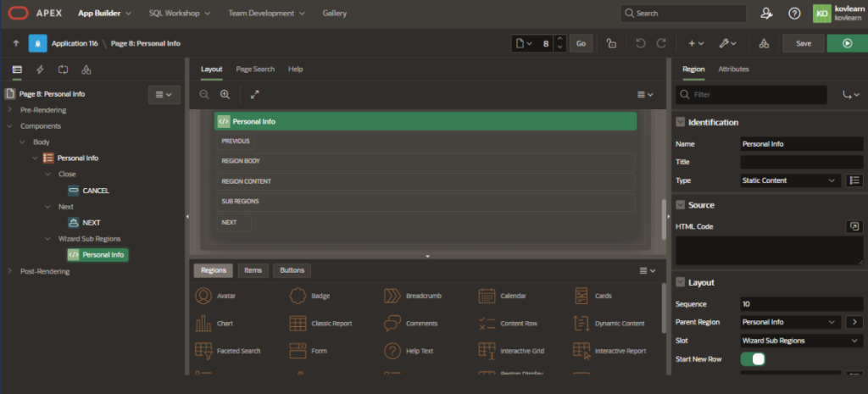Open the Help question-mark icon in header
The height and width of the screenshot is (394, 868).
794,14
